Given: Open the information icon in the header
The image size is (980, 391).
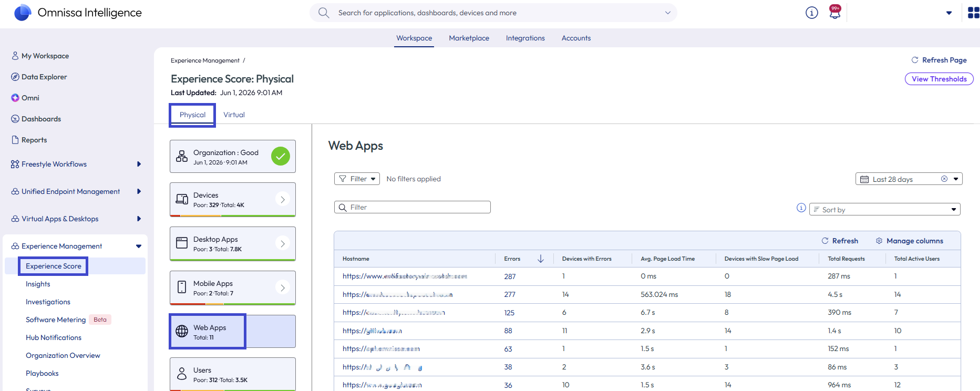Looking at the screenshot, I should pos(812,13).
